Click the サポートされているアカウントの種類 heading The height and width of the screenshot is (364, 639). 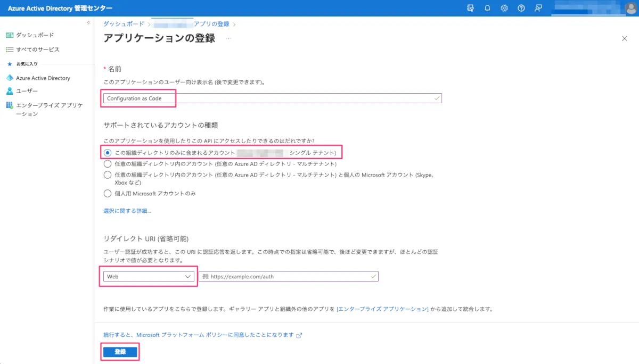[x=161, y=126]
